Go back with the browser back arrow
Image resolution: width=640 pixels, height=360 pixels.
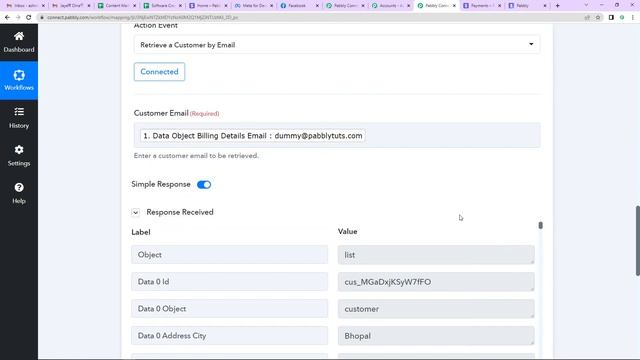point(7,18)
